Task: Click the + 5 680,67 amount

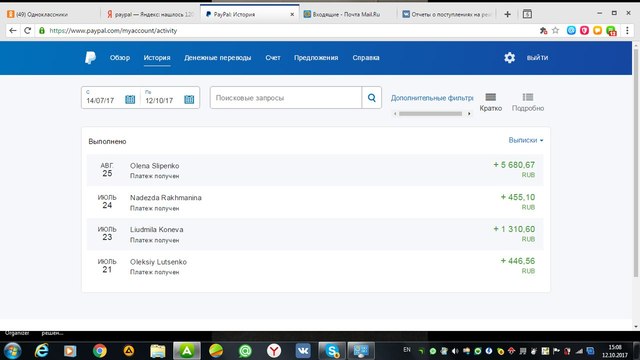Action: (x=514, y=165)
